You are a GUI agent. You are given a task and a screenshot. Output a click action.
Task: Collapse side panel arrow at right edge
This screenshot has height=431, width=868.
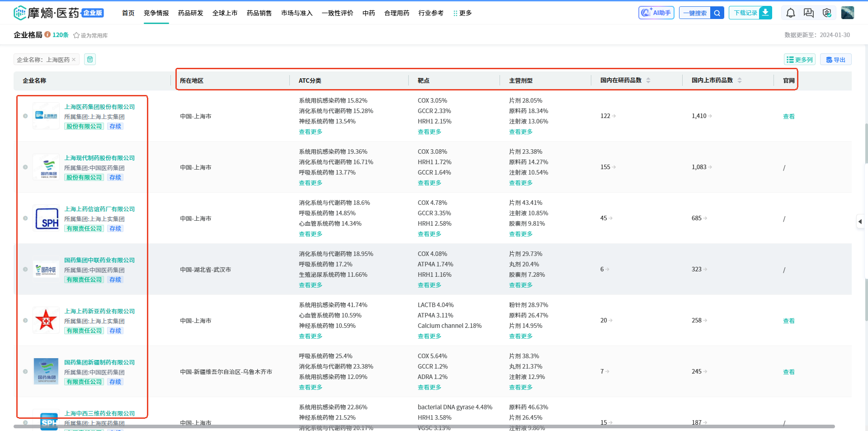pos(860,221)
